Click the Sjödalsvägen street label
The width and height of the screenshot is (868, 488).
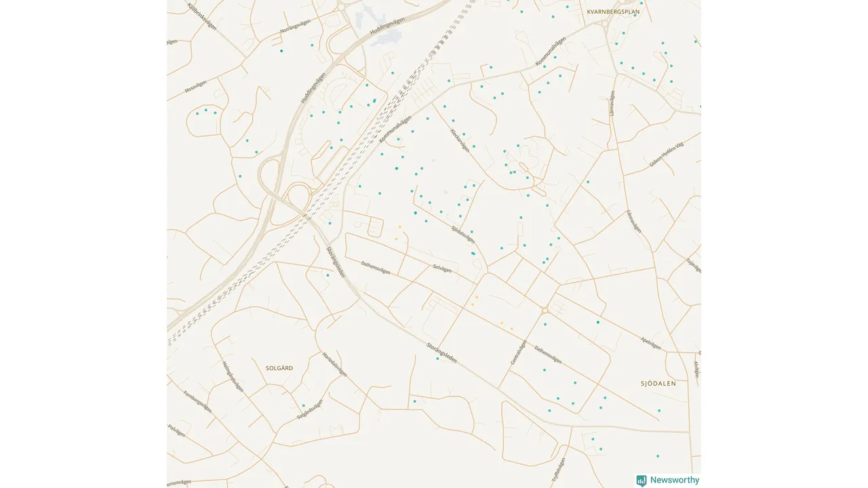463,235
